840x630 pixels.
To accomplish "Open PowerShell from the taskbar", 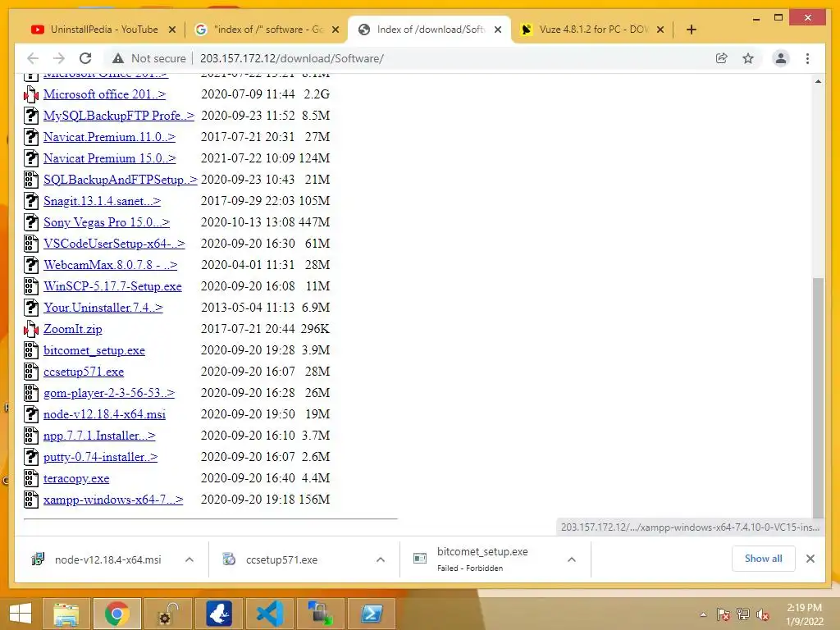I will pyautogui.click(x=372, y=614).
